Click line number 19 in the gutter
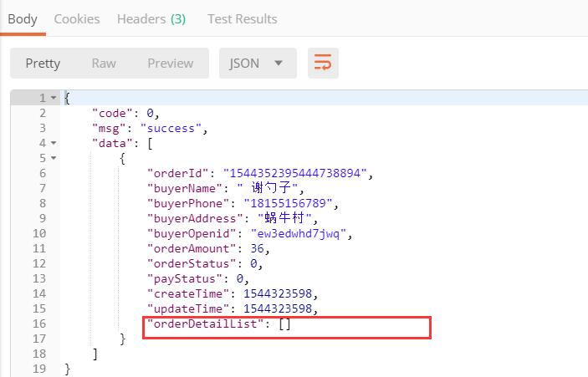 39,369
